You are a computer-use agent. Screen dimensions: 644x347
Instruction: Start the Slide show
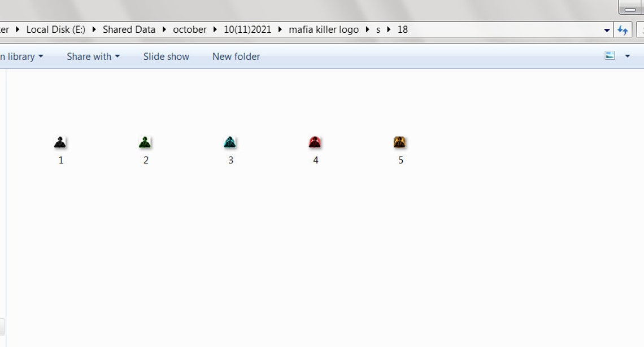(x=166, y=56)
